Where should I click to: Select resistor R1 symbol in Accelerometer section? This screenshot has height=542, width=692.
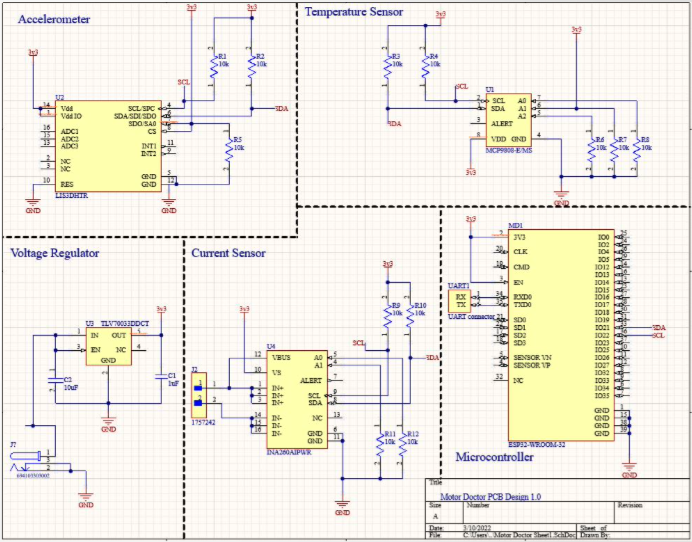point(214,66)
